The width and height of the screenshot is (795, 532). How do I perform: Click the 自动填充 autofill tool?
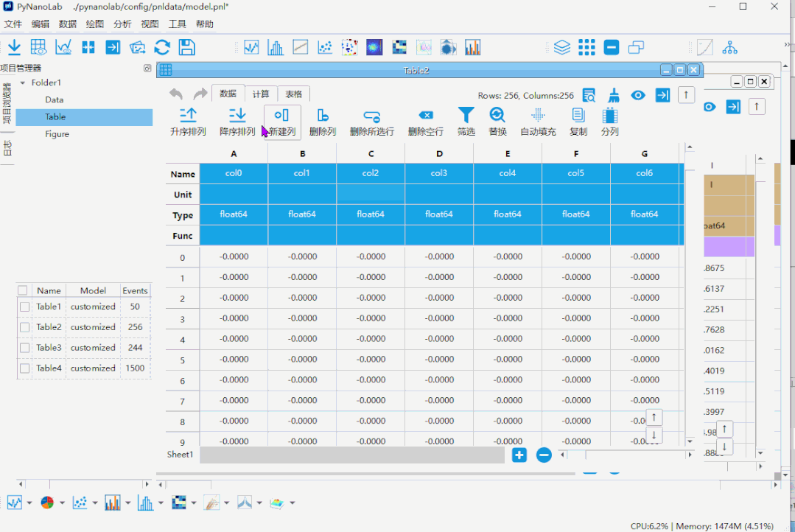point(538,122)
